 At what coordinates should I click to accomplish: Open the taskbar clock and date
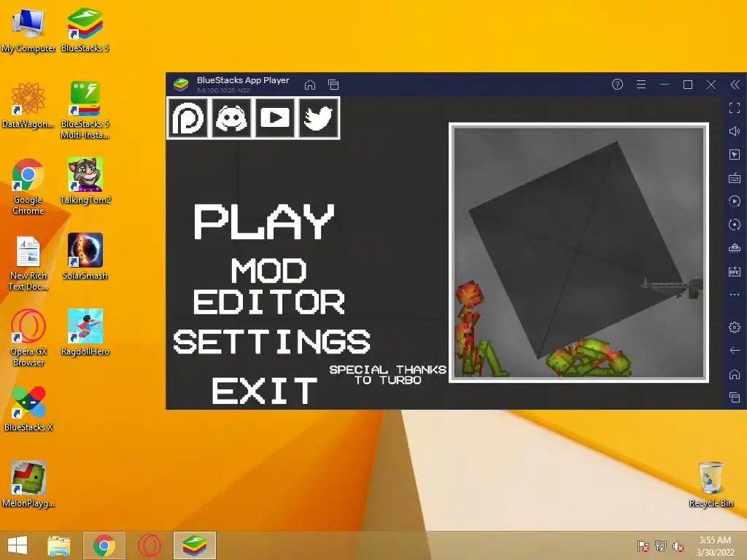(715, 546)
